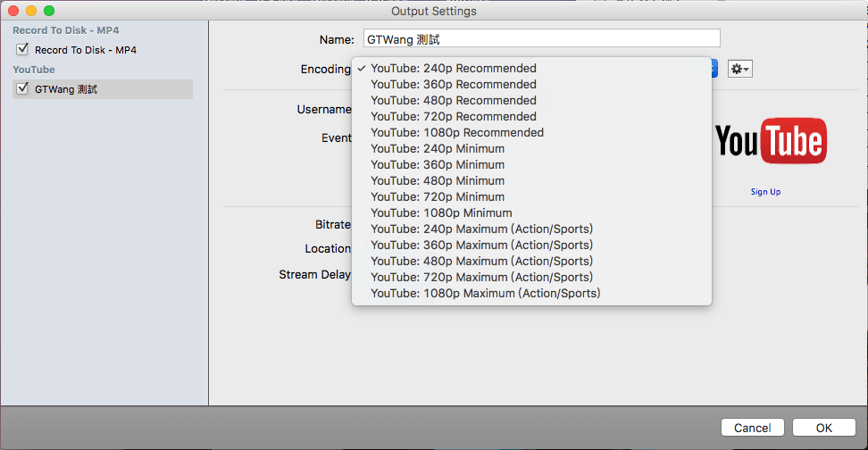Click the YouTube logo
Image resolution: width=868 pixels, height=450 pixels.
[x=771, y=142]
